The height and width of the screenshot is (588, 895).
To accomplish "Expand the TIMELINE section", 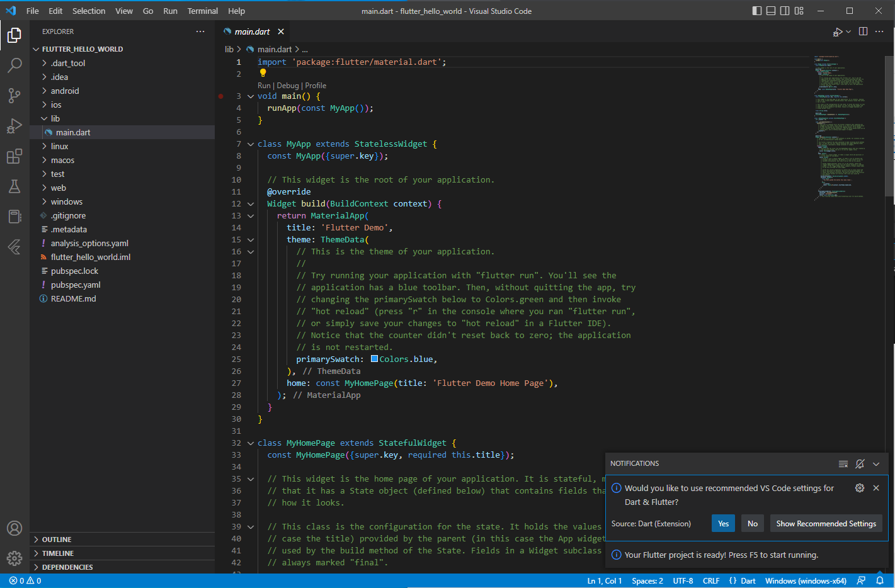I will [x=122, y=553].
